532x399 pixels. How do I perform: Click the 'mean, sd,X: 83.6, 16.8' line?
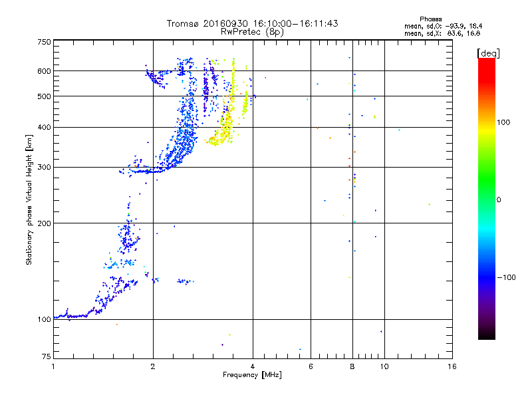pyautogui.click(x=442, y=33)
